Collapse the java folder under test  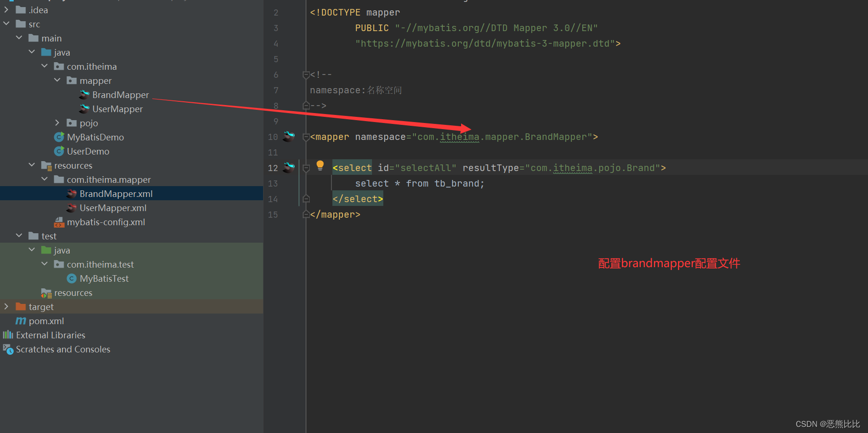point(32,250)
